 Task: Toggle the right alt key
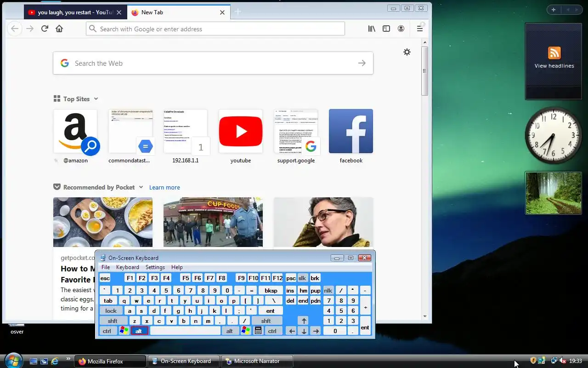[x=230, y=331]
